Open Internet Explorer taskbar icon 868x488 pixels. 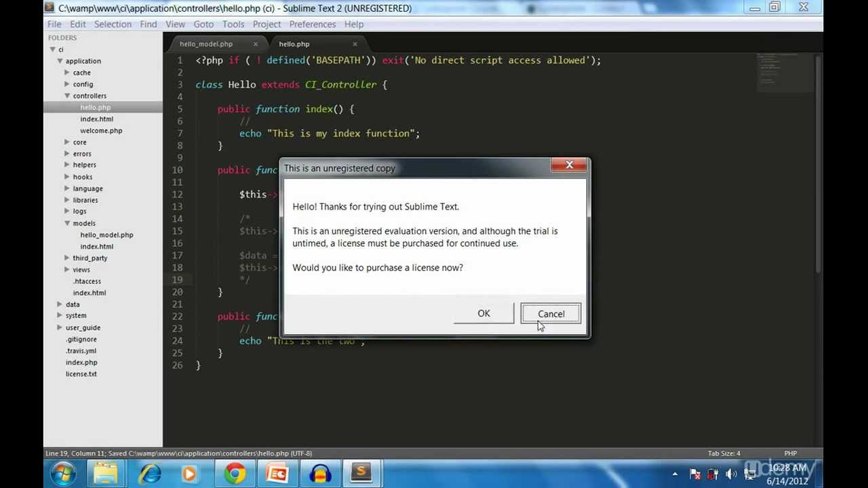[x=150, y=473]
